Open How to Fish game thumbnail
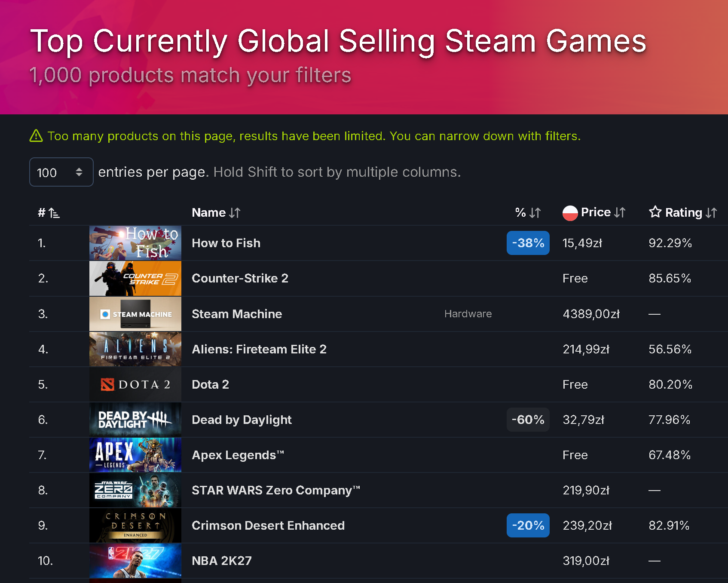The image size is (728, 583). coord(135,243)
